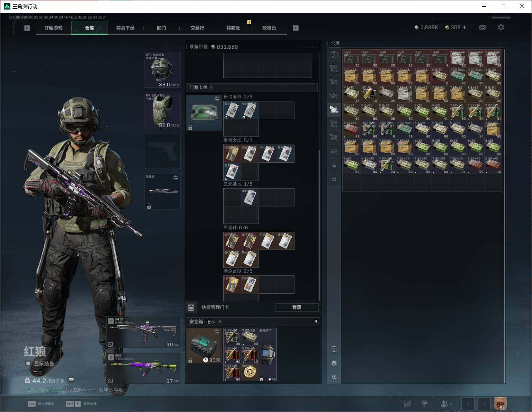Open the 特勤处 tab
This screenshot has height=412, width=532.
[x=233, y=28]
